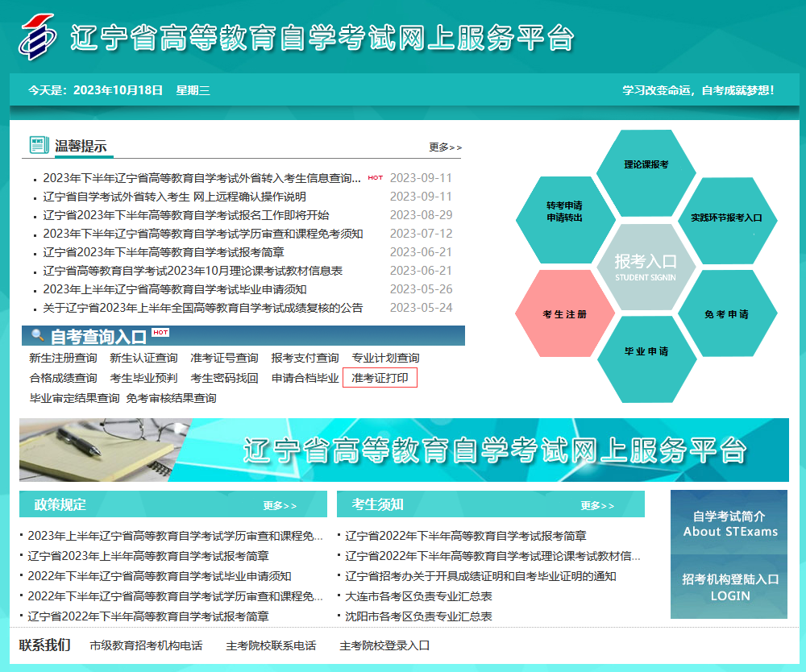This screenshot has width=806, height=672.
Task: Select the 毕业申请 hexagon
Action: click(x=646, y=352)
